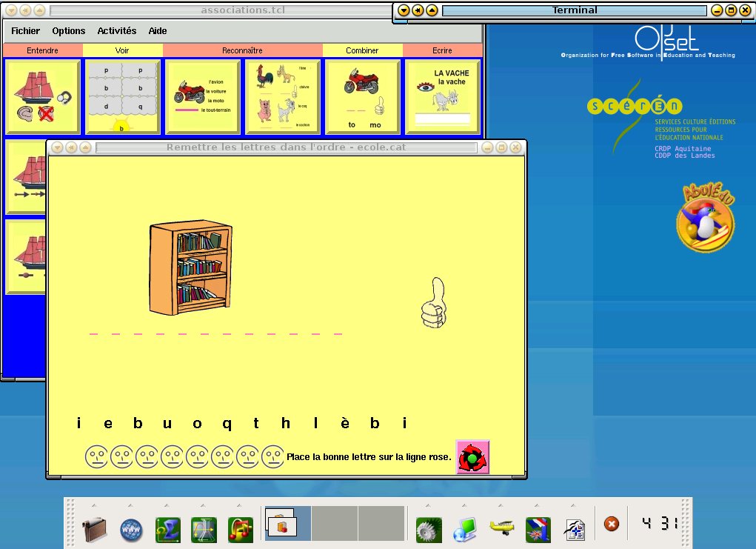Open the Options menu
The height and width of the screenshot is (549, 756).
tap(68, 31)
